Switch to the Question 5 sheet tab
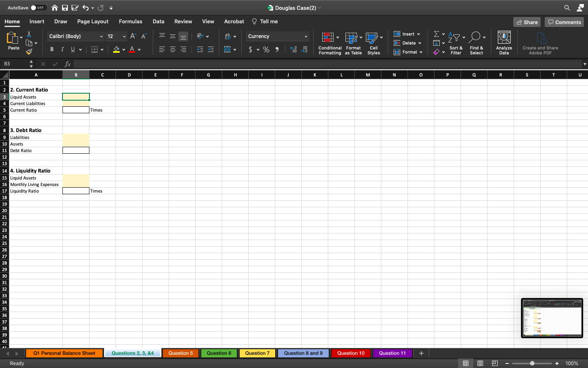 point(180,353)
